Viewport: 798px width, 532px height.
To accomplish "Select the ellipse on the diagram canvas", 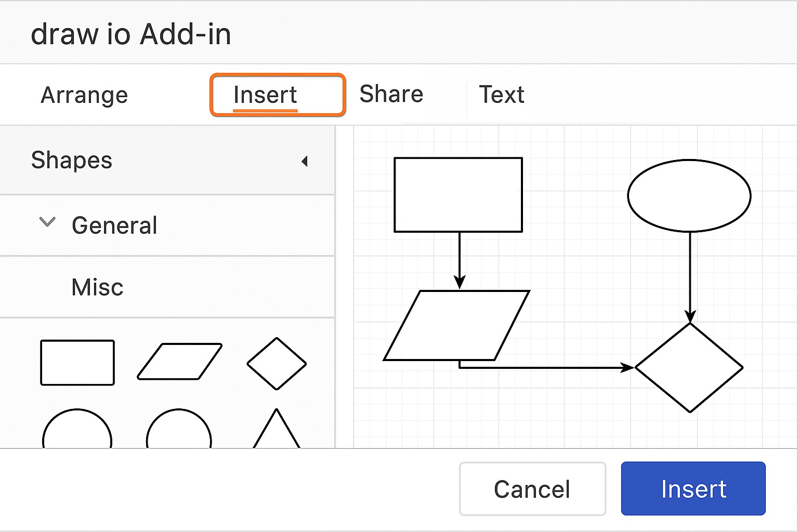I will tap(689, 196).
